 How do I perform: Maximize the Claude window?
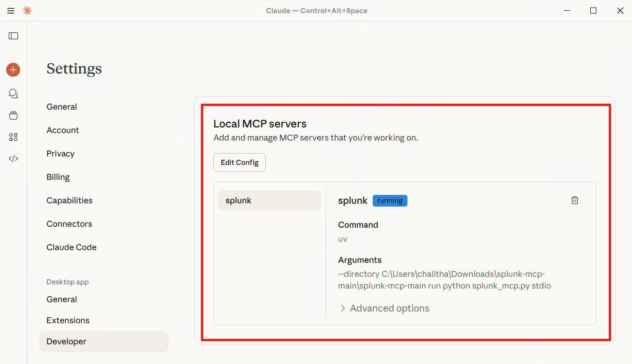[593, 11]
